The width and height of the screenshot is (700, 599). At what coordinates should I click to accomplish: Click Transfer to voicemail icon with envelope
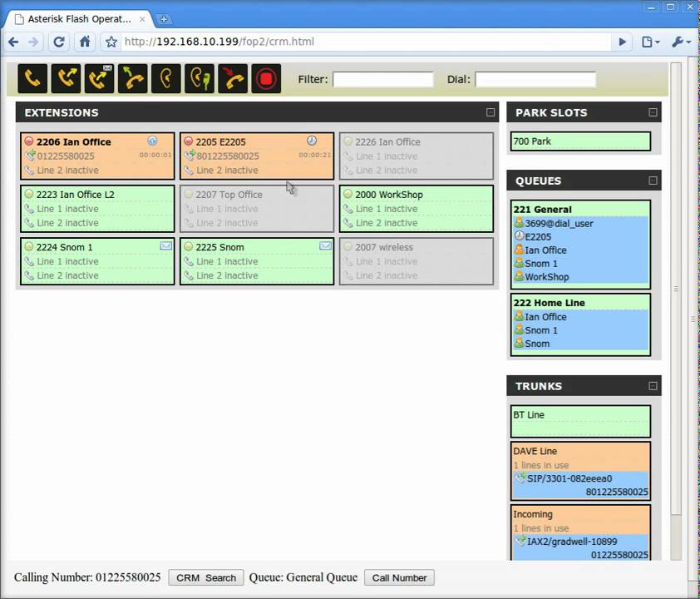pyautogui.click(x=99, y=79)
